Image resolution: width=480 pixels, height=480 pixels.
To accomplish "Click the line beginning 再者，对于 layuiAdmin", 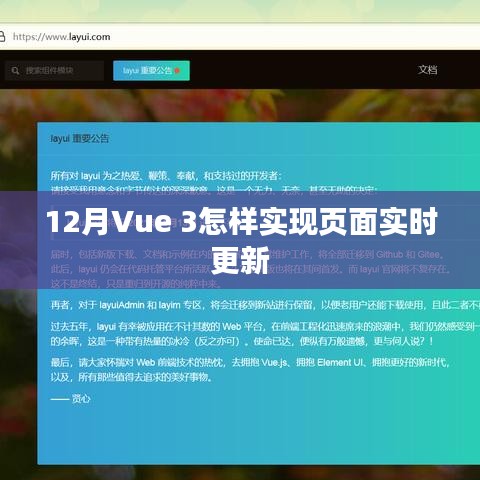I will coord(265,305).
